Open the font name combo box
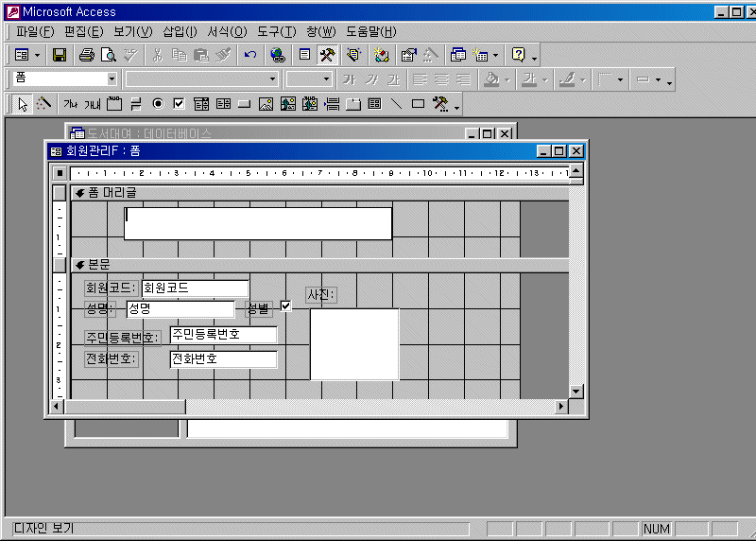This screenshot has width=756, height=541. pyautogui.click(x=201, y=79)
